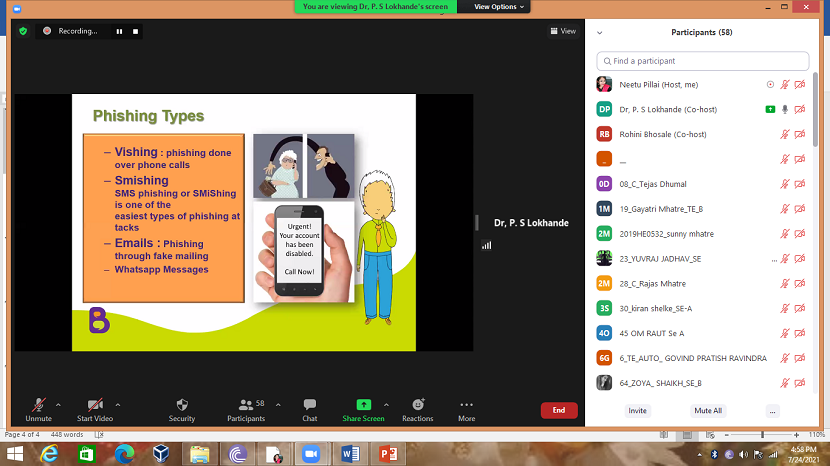Toggle mute icon for 08_C_Tejas Dhumal
Screen dimensions: 830x466
click(x=784, y=184)
